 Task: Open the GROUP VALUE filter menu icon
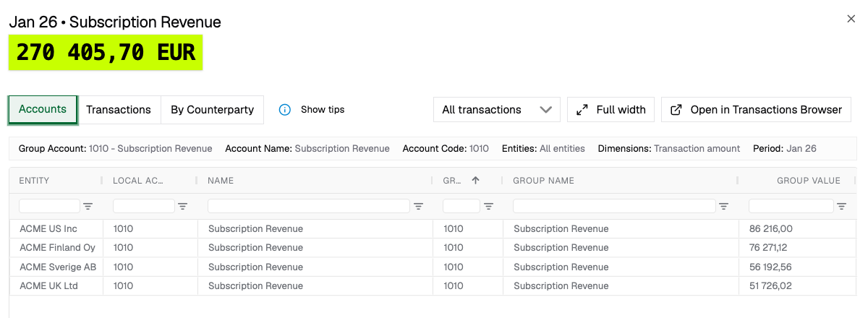pos(841,206)
